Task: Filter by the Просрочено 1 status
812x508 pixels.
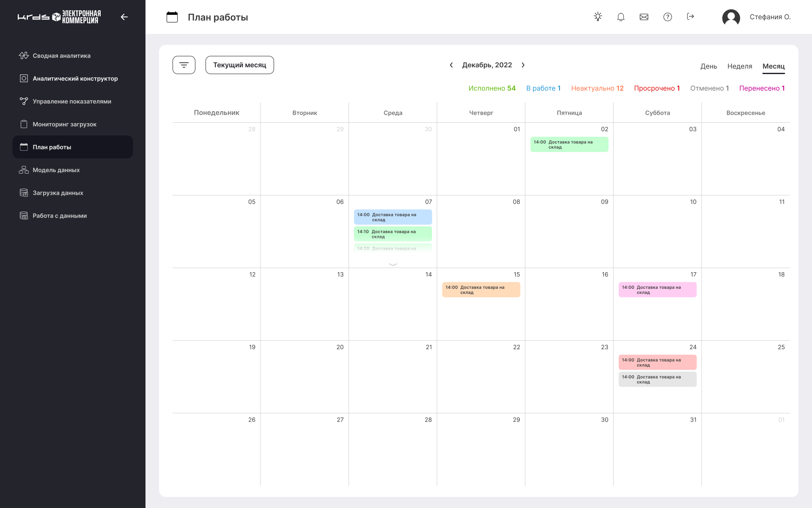Action: [657, 88]
